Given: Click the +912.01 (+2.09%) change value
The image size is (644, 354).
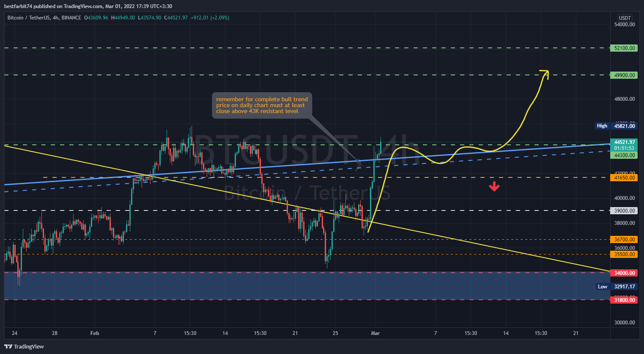Looking at the screenshot, I should (210, 18).
